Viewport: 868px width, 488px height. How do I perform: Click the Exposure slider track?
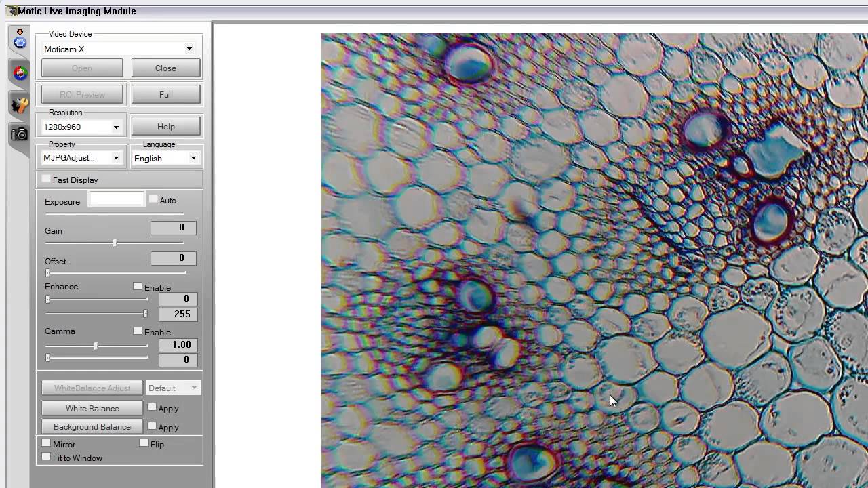(115, 213)
